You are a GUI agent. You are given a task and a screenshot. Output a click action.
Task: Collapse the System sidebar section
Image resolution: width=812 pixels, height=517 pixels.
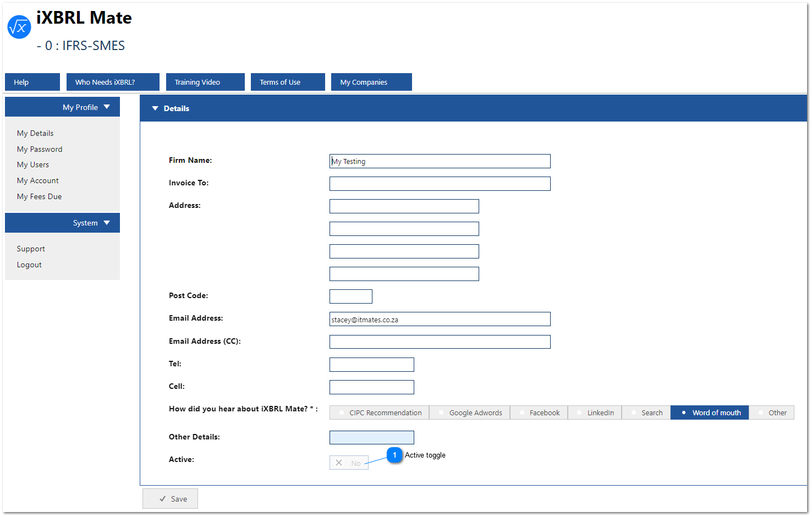coord(62,223)
